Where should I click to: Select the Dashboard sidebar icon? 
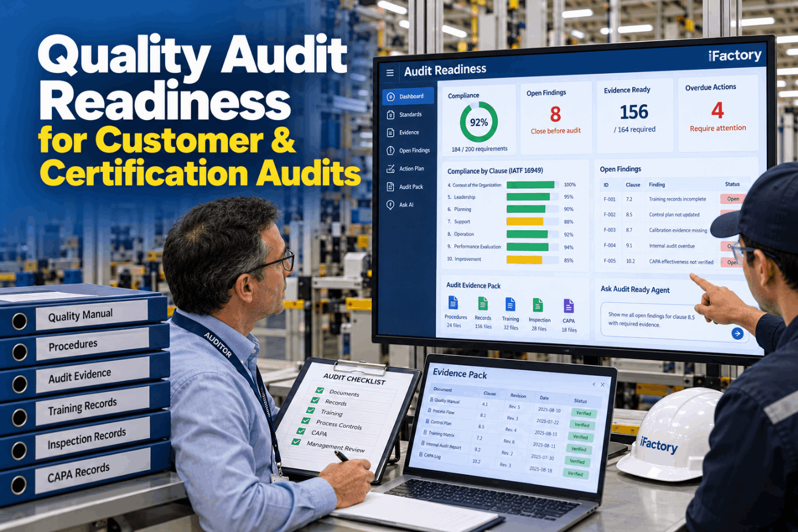pyautogui.click(x=391, y=97)
